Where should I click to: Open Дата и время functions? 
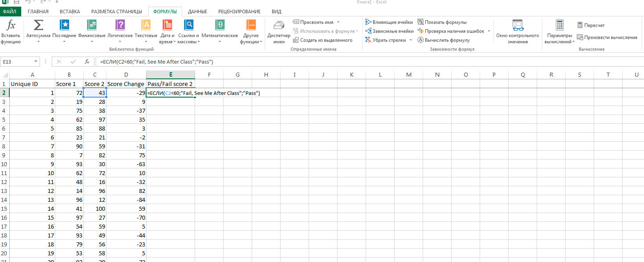(167, 26)
